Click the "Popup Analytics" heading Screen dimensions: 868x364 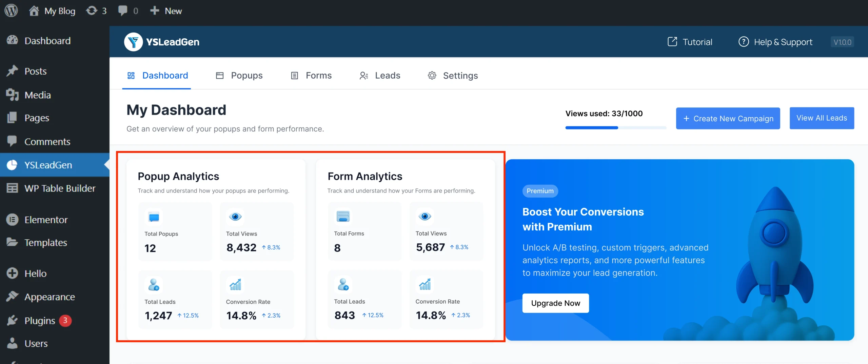178,176
